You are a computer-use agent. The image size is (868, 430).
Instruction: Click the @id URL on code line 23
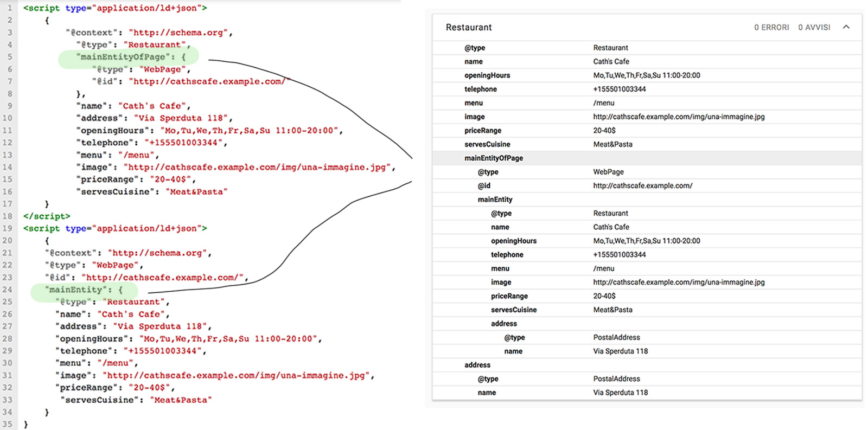(x=163, y=278)
